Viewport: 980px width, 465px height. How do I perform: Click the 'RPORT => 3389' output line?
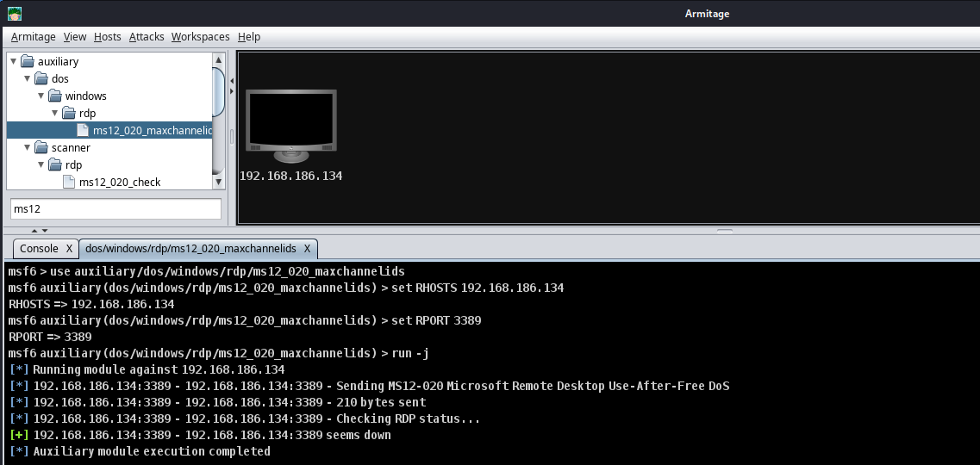click(50, 337)
